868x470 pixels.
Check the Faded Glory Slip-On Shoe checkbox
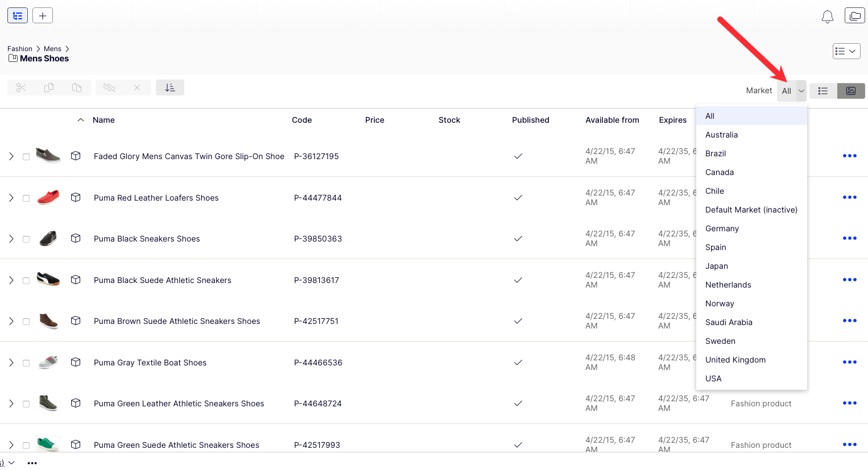click(26, 157)
